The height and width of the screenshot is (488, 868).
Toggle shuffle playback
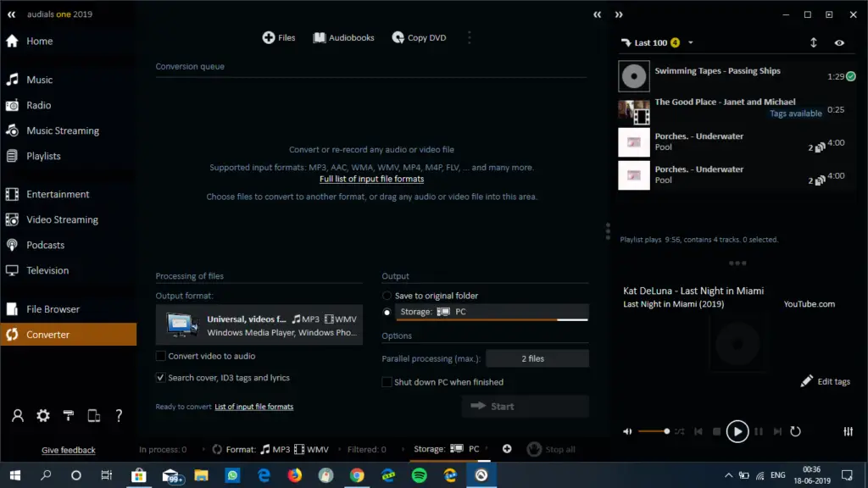coord(679,431)
